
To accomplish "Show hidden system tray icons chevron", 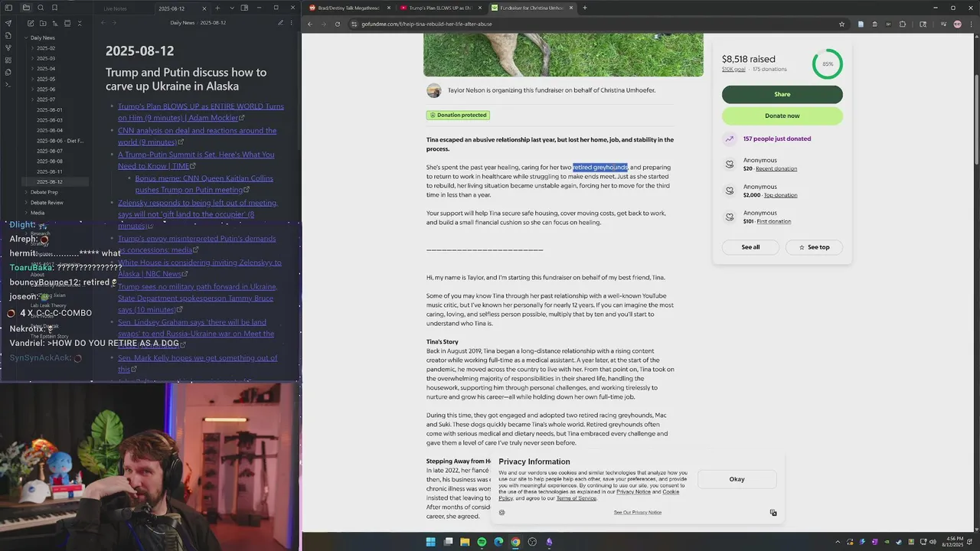I will coord(839,542).
